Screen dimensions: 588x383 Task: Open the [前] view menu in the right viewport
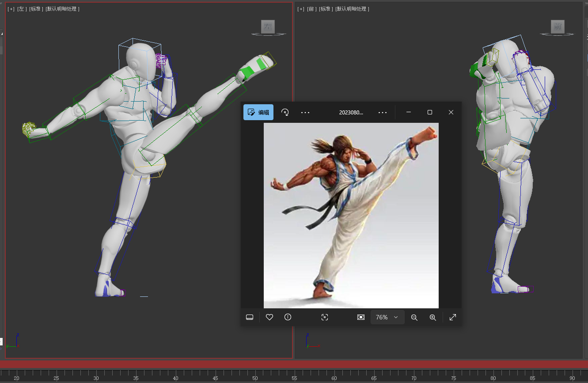coord(311,9)
